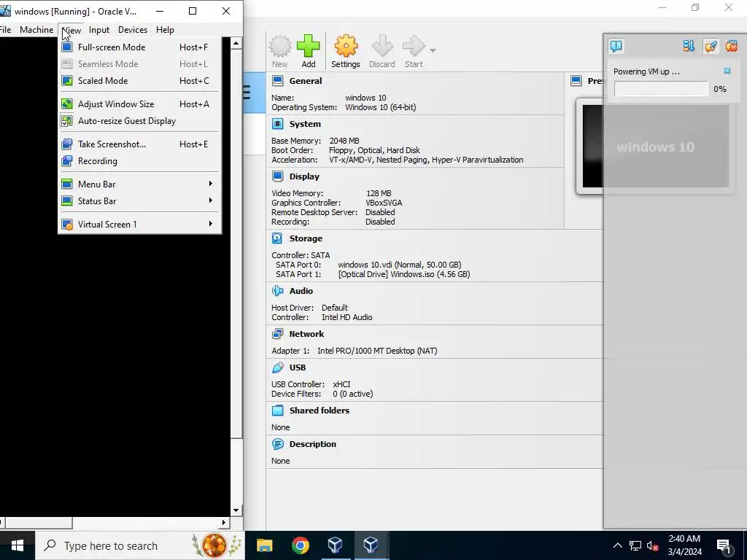This screenshot has width=747, height=560.
Task: Click the Type here to search box
Action: coord(140,545)
